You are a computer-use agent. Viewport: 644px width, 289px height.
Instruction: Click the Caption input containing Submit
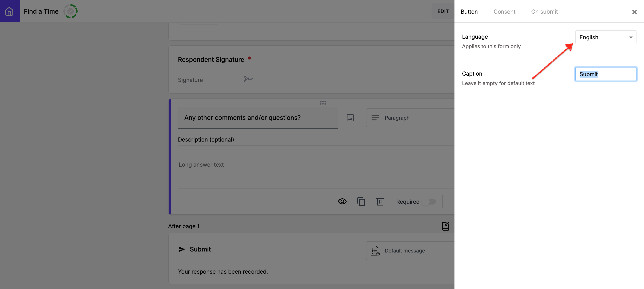coord(606,74)
